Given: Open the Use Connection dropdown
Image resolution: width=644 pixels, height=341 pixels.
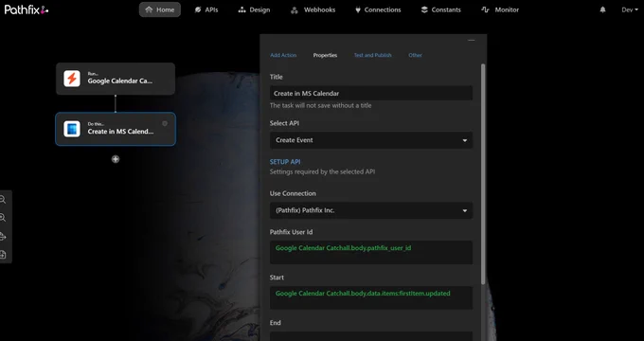Looking at the screenshot, I should click(371, 210).
